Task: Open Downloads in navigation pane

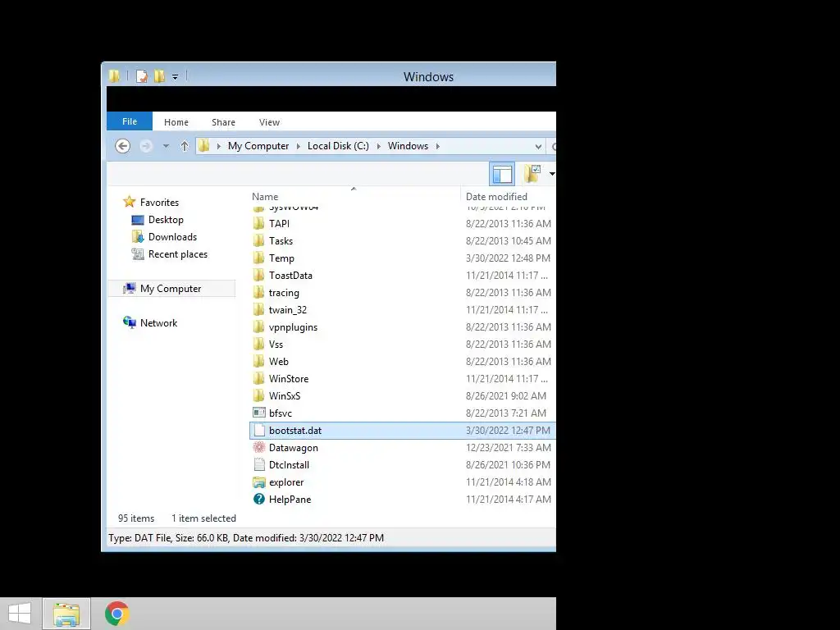Action: [x=172, y=237]
